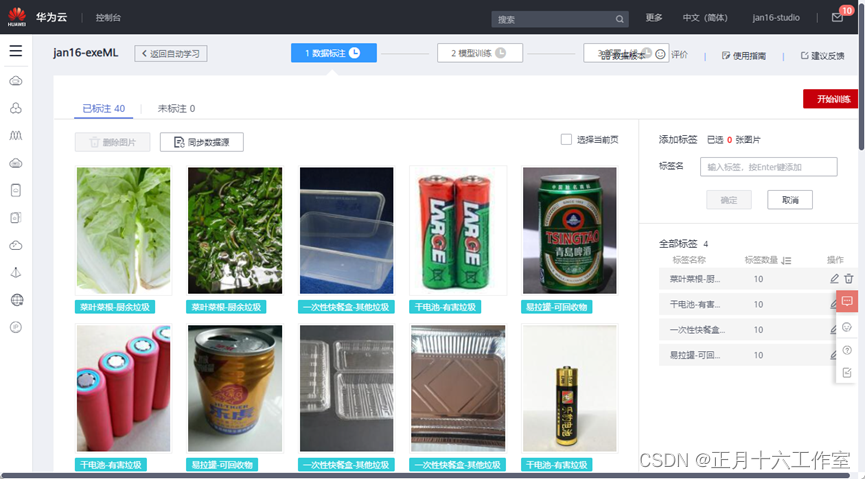Image resolution: width=865 pixels, height=479 pixels.
Task: Edit the 菜叶菜根 label with pencil icon
Action: click(x=834, y=279)
